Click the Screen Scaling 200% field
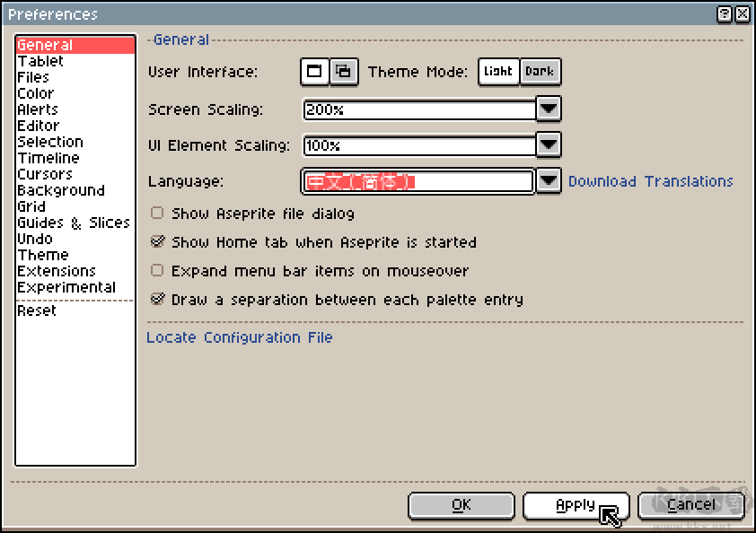 pyautogui.click(x=419, y=109)
